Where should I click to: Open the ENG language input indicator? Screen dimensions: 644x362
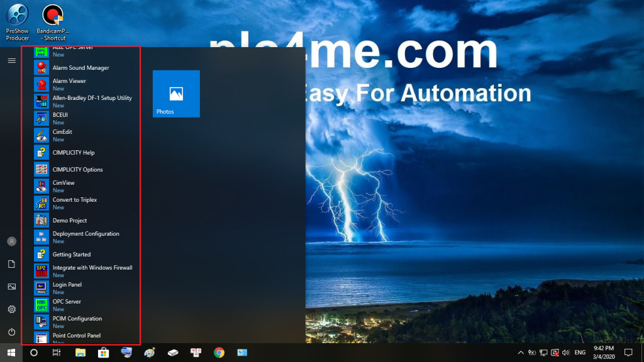click(580, 353)
